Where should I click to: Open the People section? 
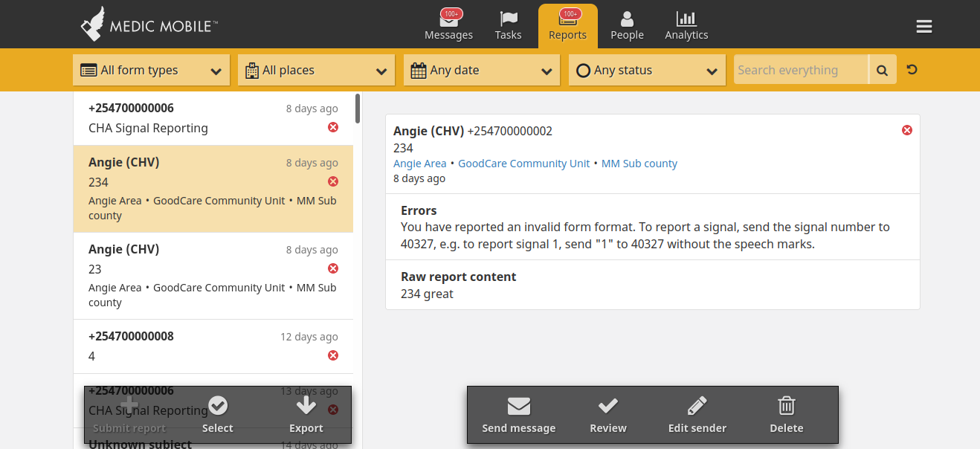pyautogui.click(x=627, y=25)
